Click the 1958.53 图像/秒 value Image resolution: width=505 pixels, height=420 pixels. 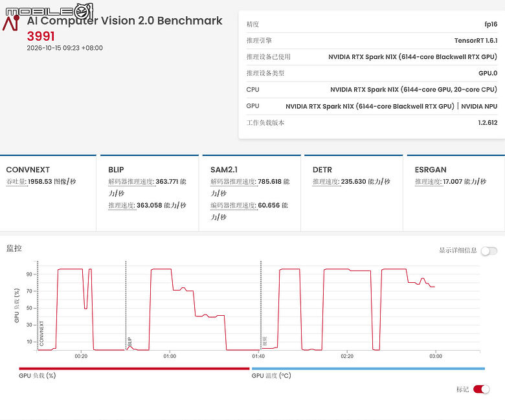tap(52, 181)
